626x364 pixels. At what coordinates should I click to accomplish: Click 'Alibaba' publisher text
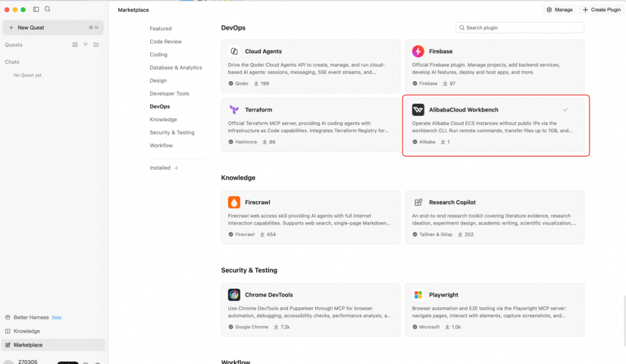tap(427, 141)
